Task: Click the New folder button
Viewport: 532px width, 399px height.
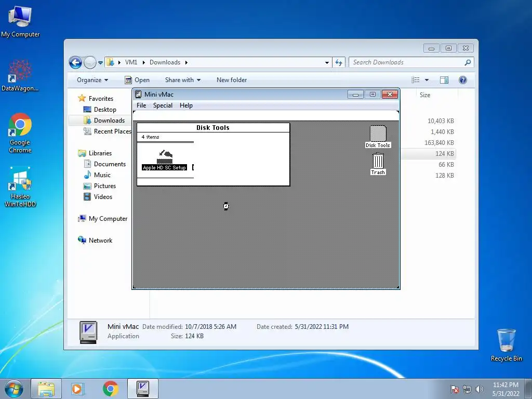Action: (232, 80)
